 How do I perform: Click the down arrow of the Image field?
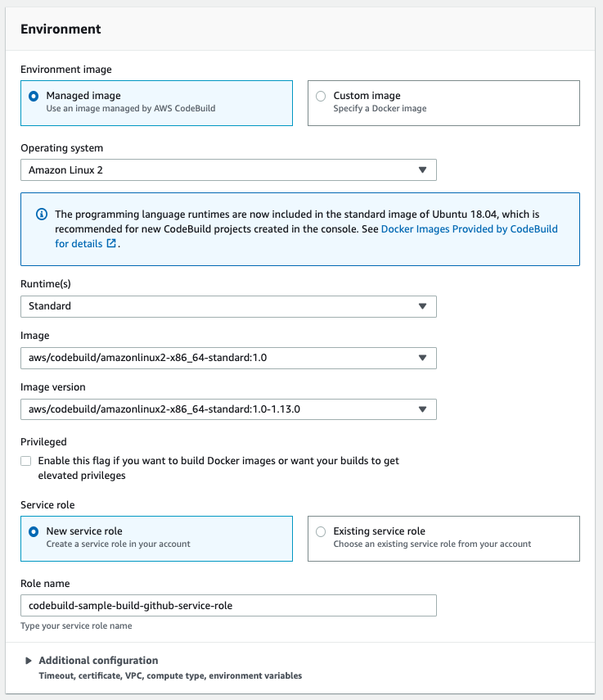[x=422, y=358]
